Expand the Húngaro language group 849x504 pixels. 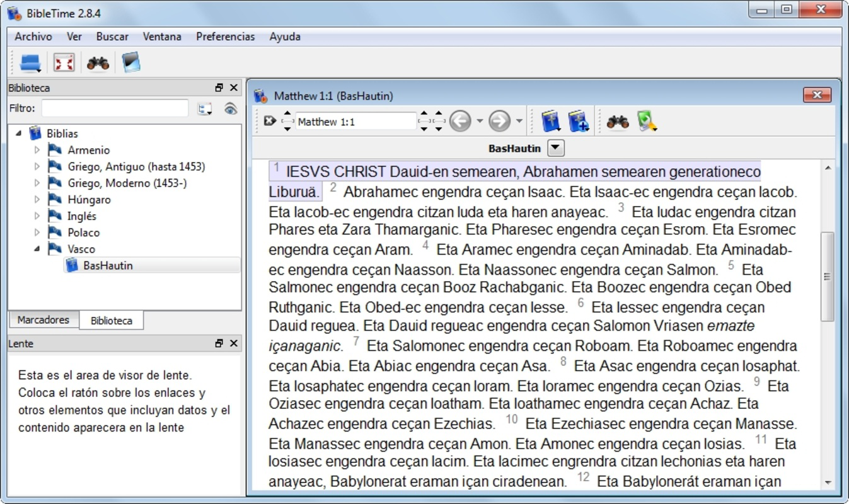pyautogui.click(x=37, y=200)
